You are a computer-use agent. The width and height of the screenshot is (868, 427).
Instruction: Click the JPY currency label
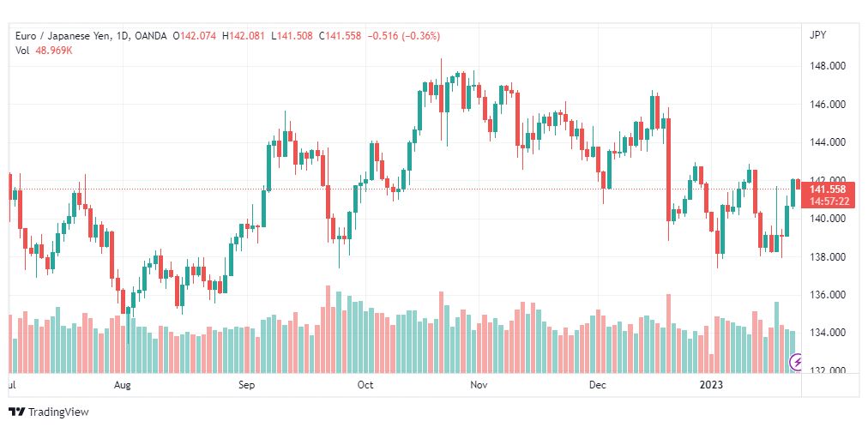click(817, 35)
